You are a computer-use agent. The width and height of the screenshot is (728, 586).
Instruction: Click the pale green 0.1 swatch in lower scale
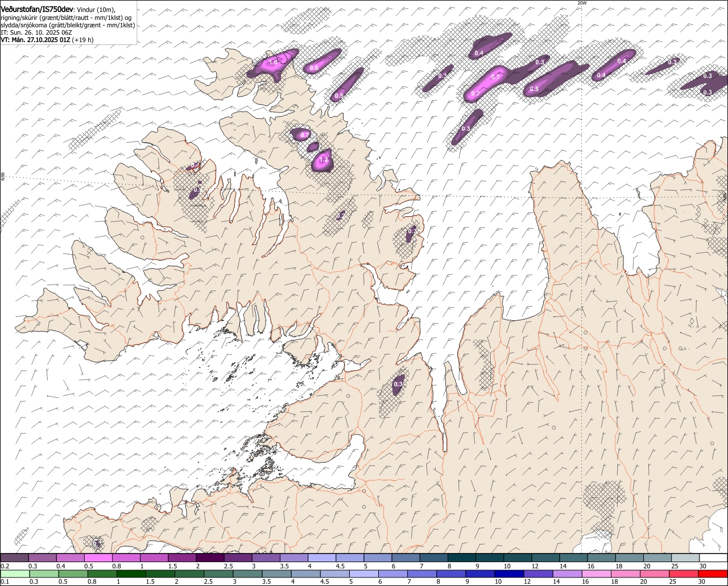(15, 573)
